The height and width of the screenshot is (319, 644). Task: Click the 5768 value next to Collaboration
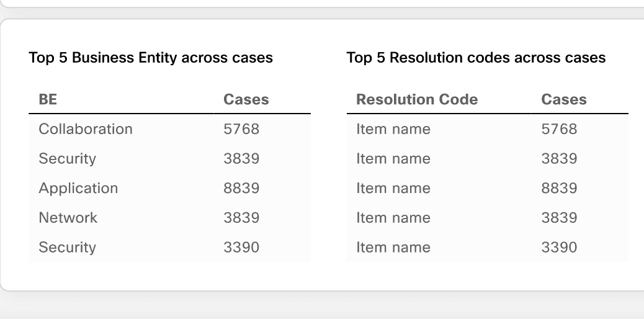pyautogui.click(x=241, y=129)
